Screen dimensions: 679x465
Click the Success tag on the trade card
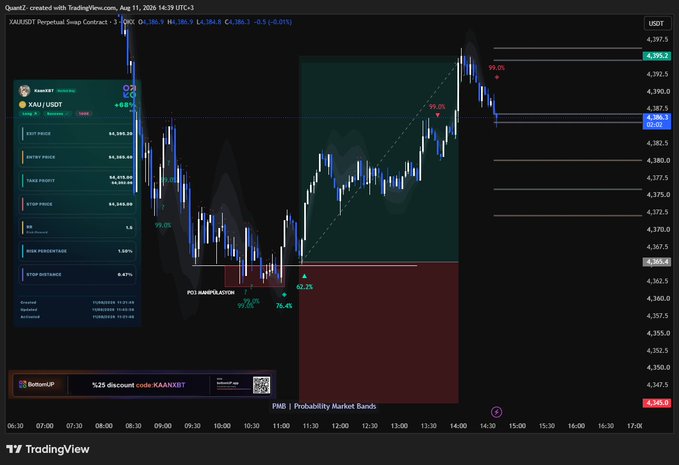pyautogui.click(x=57, y=113)
